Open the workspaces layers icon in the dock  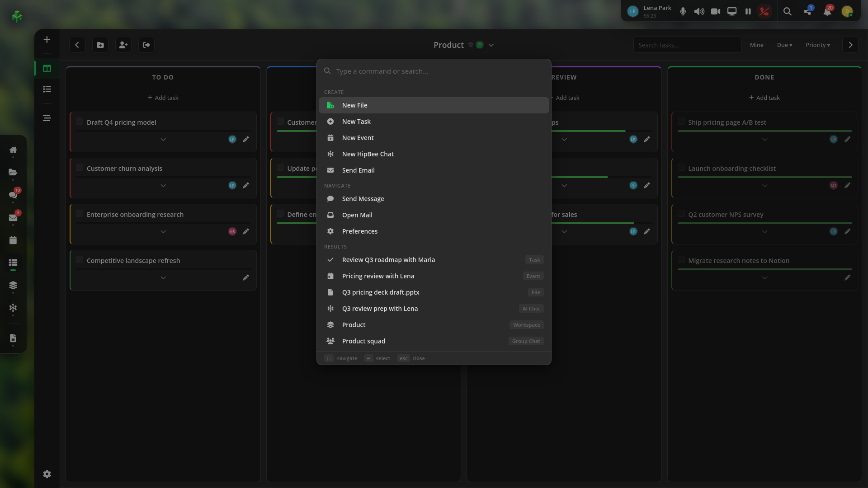point(13,285)
